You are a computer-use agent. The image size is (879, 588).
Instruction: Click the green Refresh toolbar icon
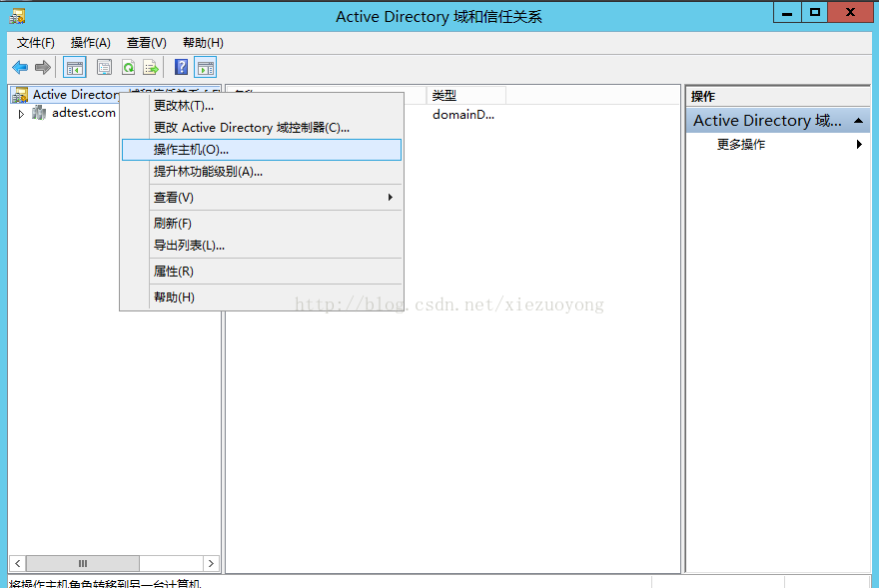click(129, 68)
